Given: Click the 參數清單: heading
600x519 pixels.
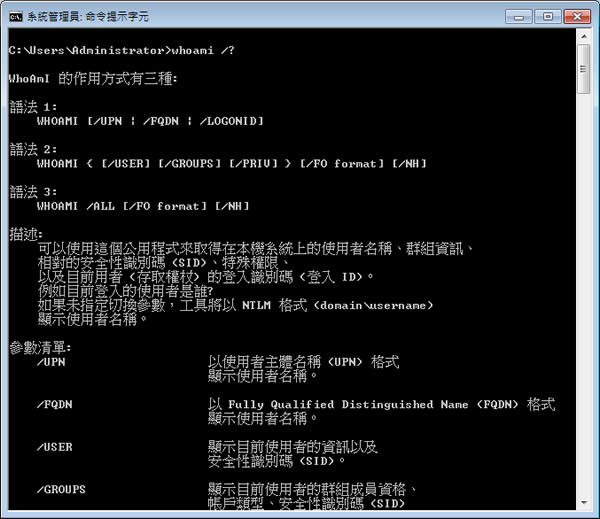Looking at the screenshot, I should pos(40,348).
